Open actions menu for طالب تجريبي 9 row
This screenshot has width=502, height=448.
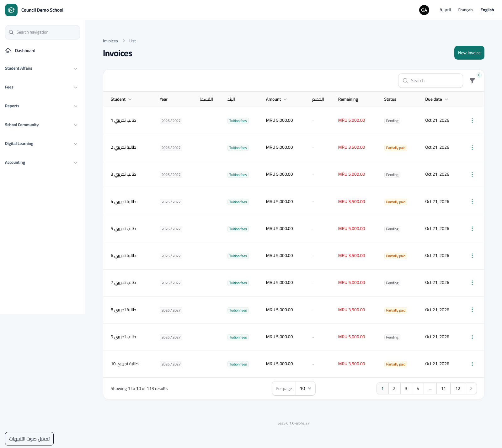tap(472, 337)
